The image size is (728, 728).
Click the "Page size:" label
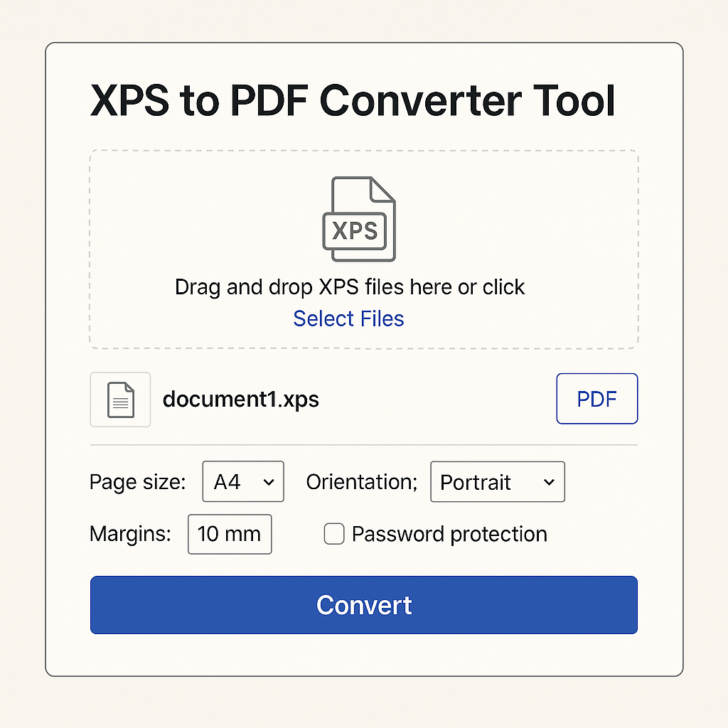coord(137,482)
